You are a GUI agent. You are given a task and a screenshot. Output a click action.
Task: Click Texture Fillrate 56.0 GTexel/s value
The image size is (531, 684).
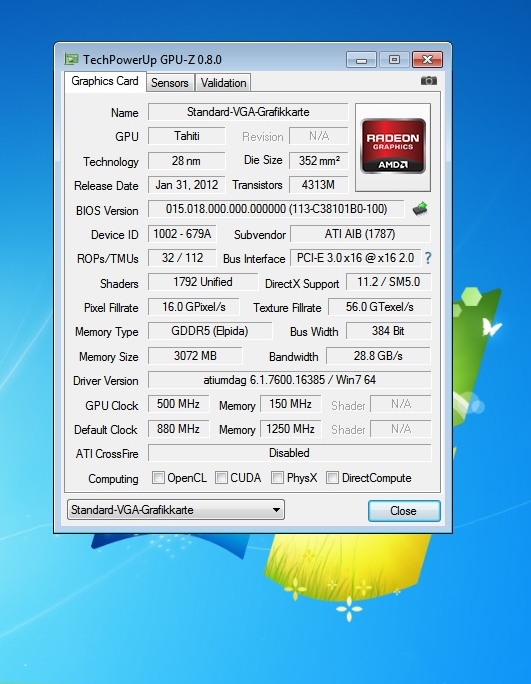(x=380, y=307)
